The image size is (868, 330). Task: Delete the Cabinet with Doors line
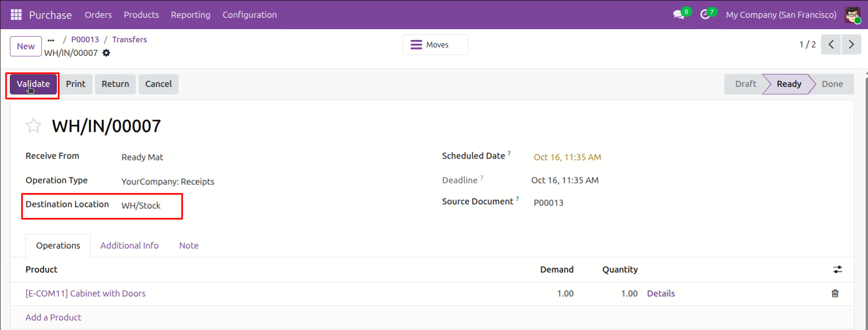(835, 293)
